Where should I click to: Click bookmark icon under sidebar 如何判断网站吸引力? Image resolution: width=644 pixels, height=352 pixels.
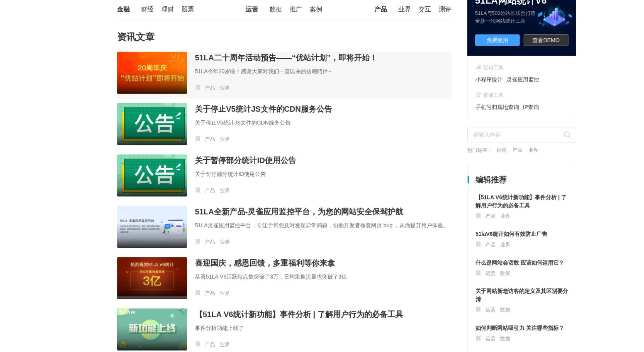(x=478, y=338)
